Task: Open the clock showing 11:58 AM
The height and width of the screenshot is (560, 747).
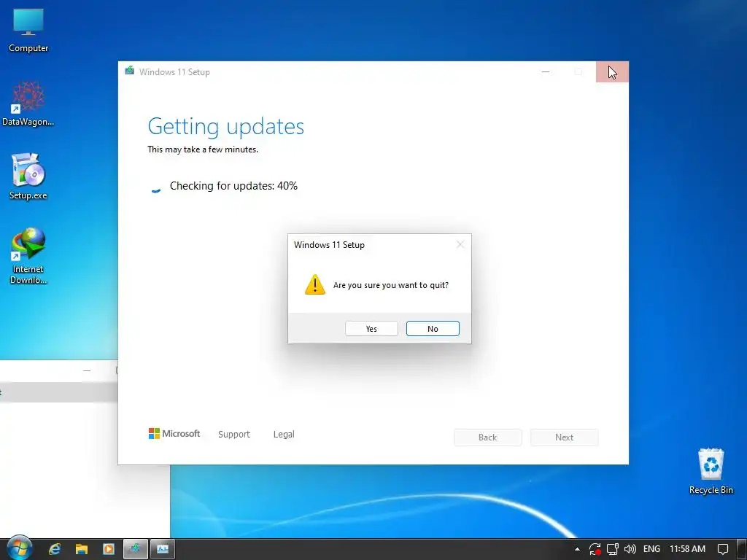Action: pyautogui.click(x=687, y=549)
